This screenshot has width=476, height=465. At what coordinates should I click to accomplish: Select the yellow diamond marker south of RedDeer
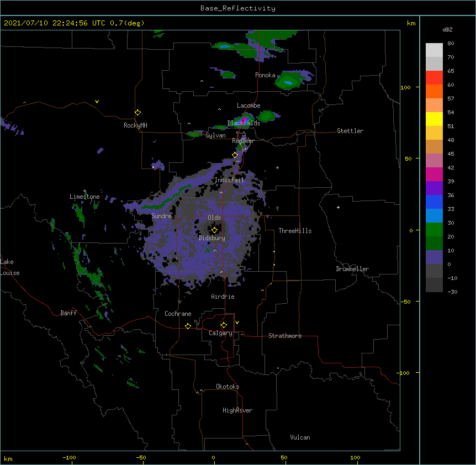click(235, 155)
